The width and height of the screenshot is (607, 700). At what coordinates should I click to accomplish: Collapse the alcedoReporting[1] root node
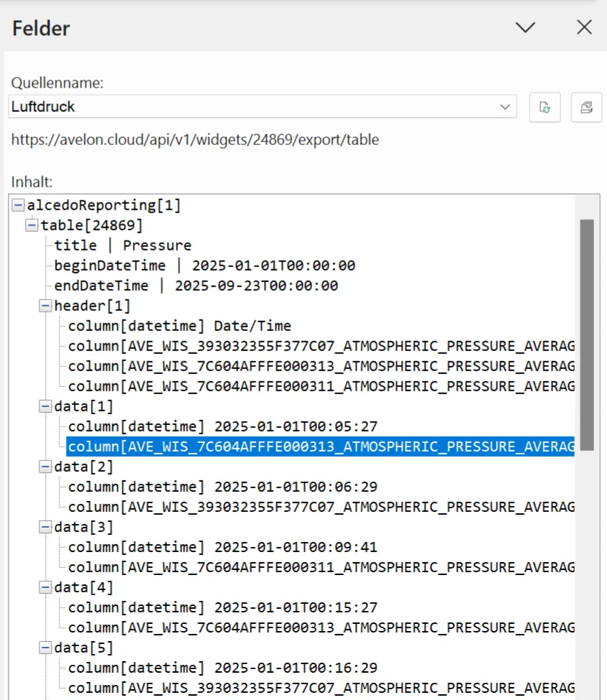[x=17, y=205]
